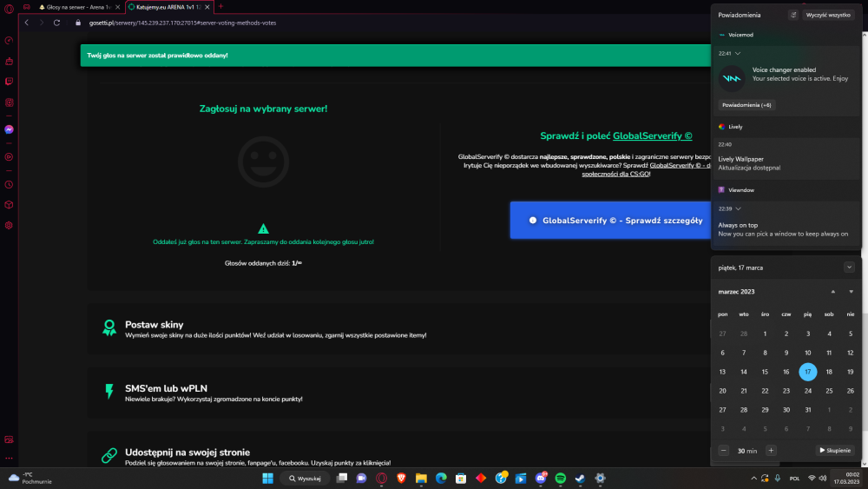Open Microsoft Store from taskbar
Screen dimensions: 868x489
[x=461, y=479]
